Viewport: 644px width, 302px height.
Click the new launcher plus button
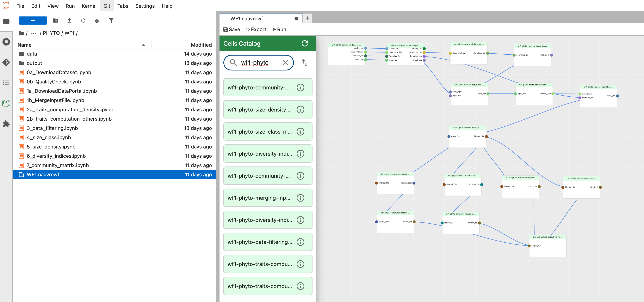[33, 21]
